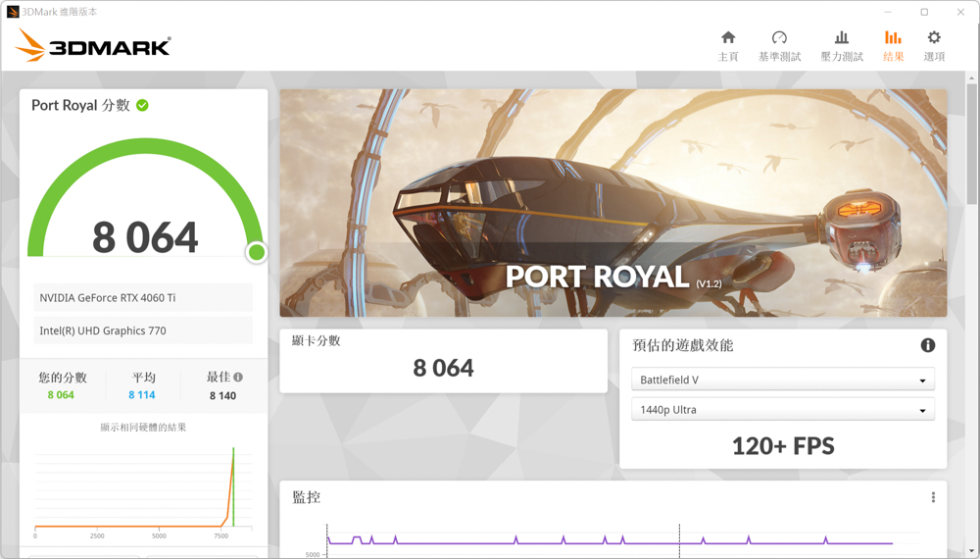The height and width of the screenshot is (559, 980).
Task: Open the Options (選項) tab
Action: pyautogui.click(x=934, y=46)
